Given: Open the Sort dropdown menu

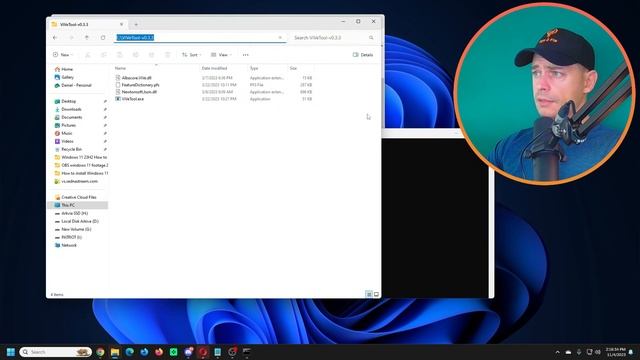Looking at the screenshot, I should (x=191, y=55).
